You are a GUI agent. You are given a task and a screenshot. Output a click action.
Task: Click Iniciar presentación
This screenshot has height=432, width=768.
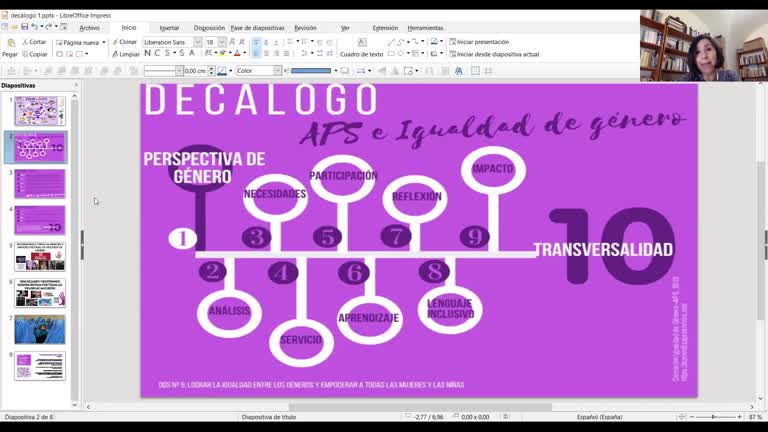[479, 42]
